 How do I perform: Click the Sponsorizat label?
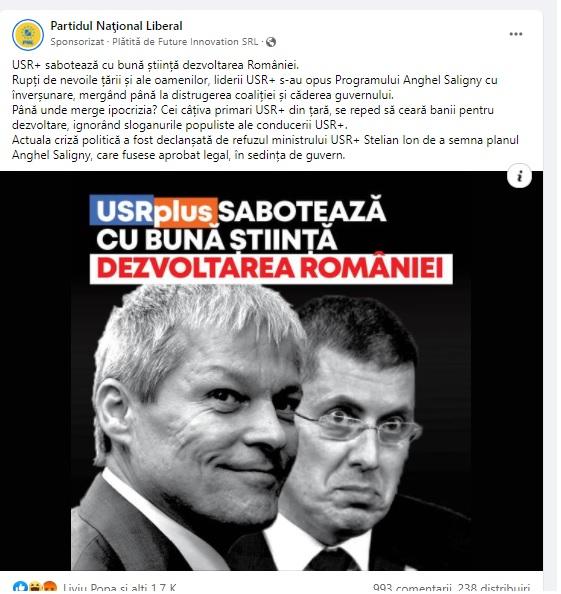77,42
